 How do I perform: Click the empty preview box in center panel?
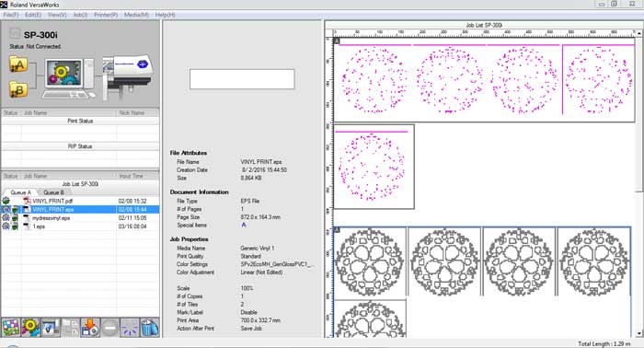point(242,79)
